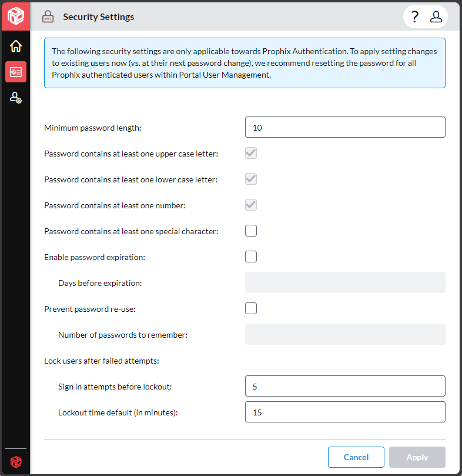Click the Apply button

coord(417,457)
